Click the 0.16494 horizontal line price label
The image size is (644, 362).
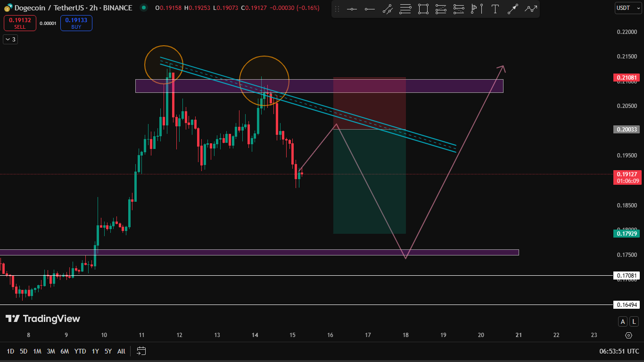626,305
